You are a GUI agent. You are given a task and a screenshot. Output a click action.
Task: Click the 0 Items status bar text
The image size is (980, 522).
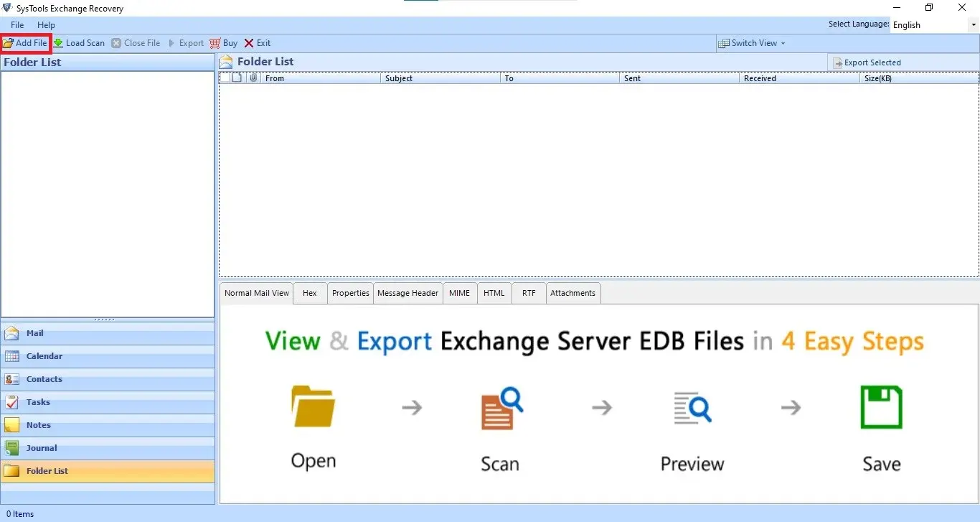pos(20,514)
